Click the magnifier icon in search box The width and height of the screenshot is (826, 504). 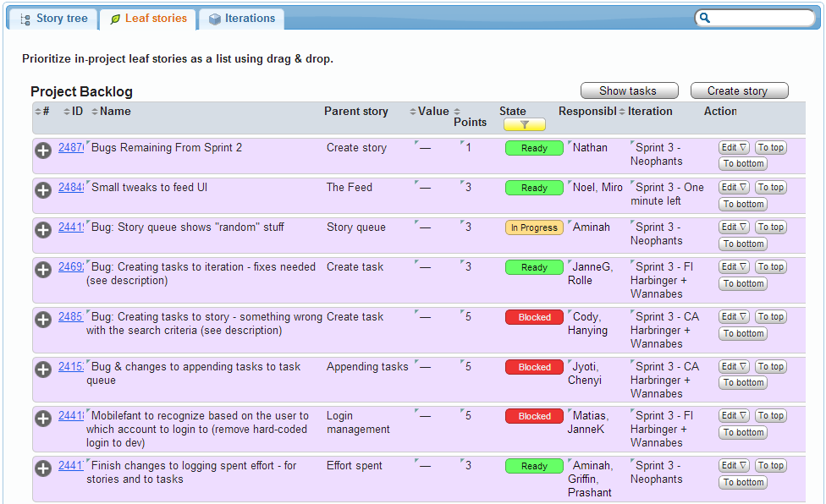coord(705,18)
